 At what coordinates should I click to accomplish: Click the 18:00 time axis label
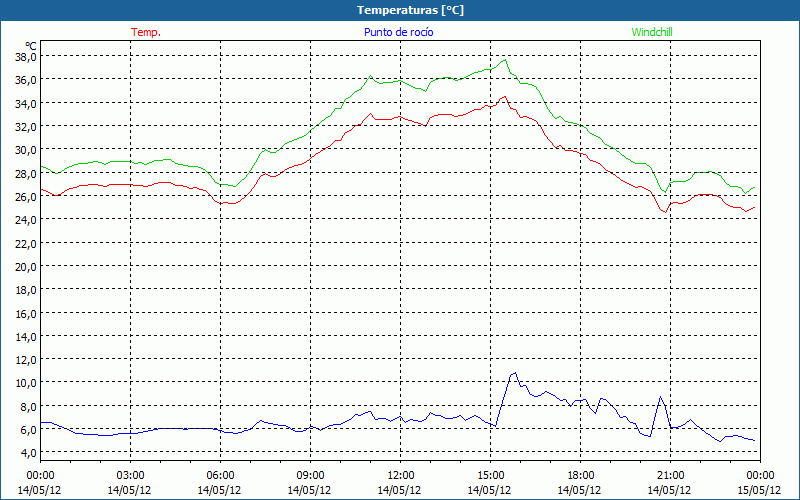[580, 476]
